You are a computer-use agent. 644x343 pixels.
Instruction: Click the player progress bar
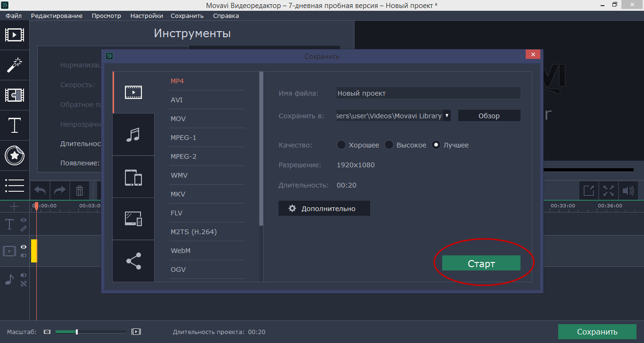click(x=588, y=170)
